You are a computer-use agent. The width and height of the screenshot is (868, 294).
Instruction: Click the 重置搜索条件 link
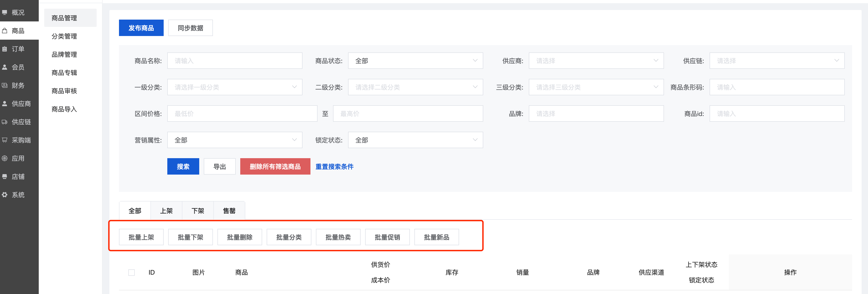(x=334, y=167)
